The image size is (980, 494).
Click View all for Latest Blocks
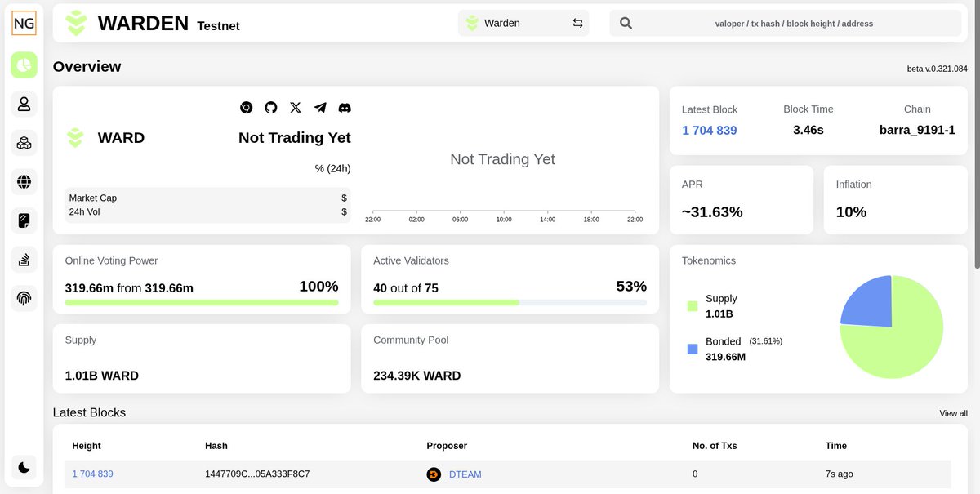click(953, 413)
